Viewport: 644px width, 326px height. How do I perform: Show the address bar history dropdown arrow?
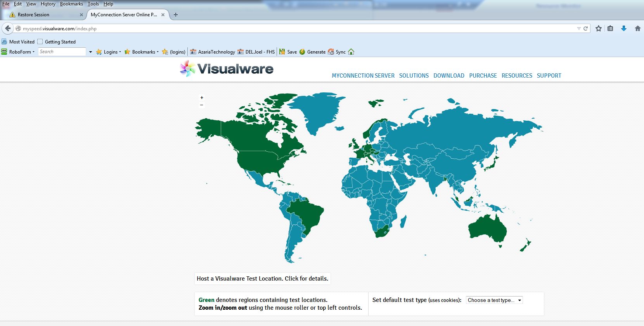579,28
